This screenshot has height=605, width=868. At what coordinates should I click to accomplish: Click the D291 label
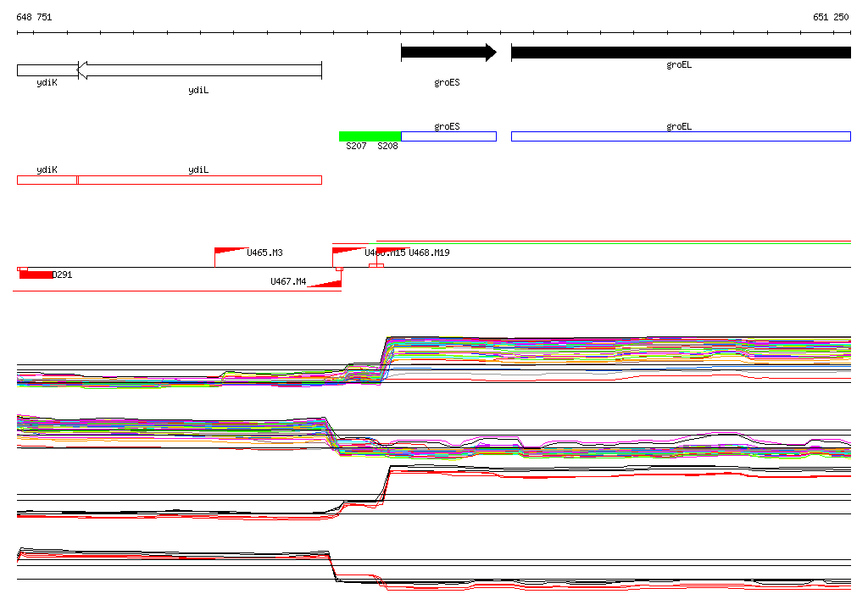click(x=62, y=275)
